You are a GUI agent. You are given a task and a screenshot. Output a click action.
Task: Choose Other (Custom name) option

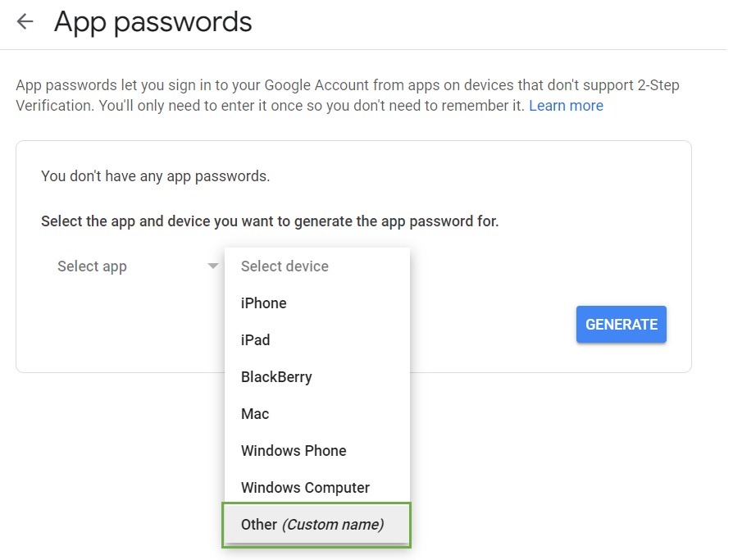[x=312, y=525]
